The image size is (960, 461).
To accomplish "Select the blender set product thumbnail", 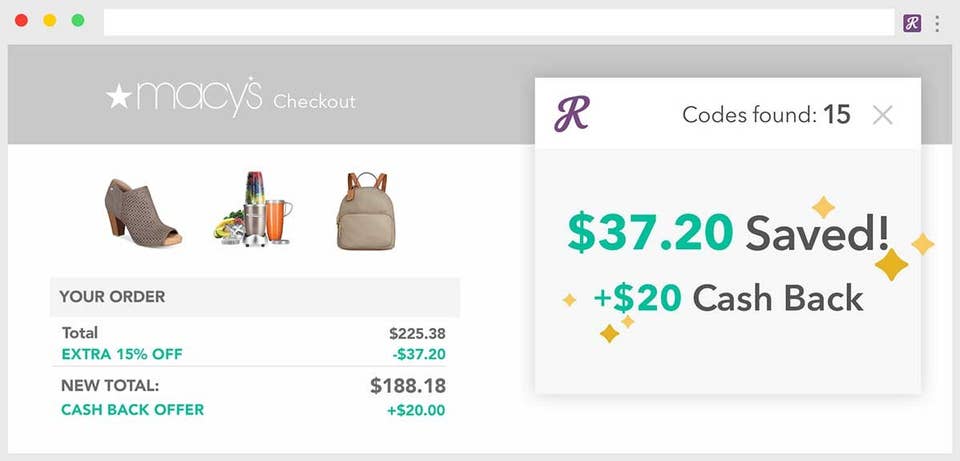I will click(x=253, y=209).
